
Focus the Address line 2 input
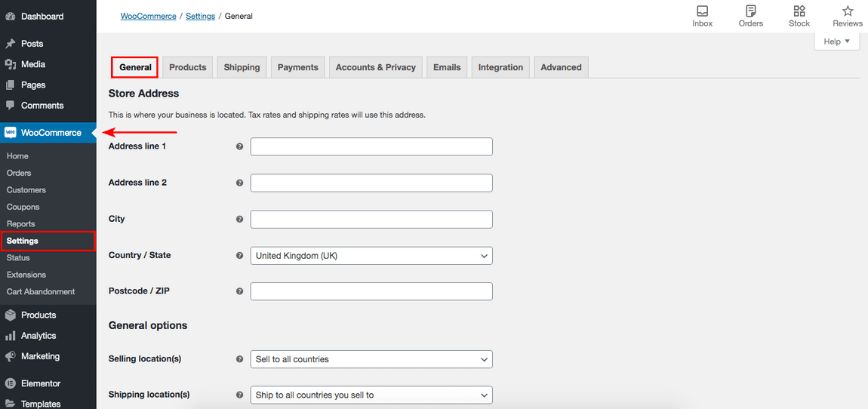coord(371,183)
